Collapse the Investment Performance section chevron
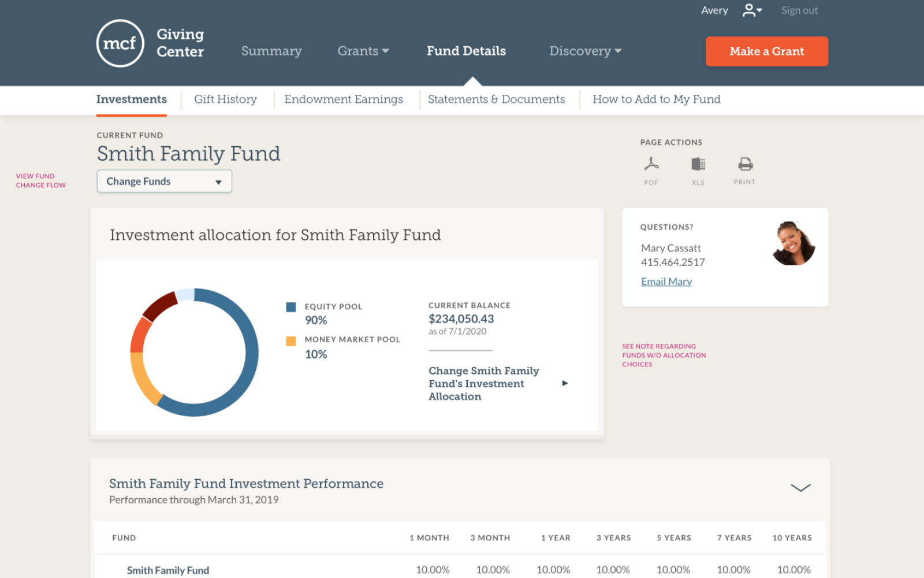This screenshot has width=924, height=578. click(x=800, y=488)
